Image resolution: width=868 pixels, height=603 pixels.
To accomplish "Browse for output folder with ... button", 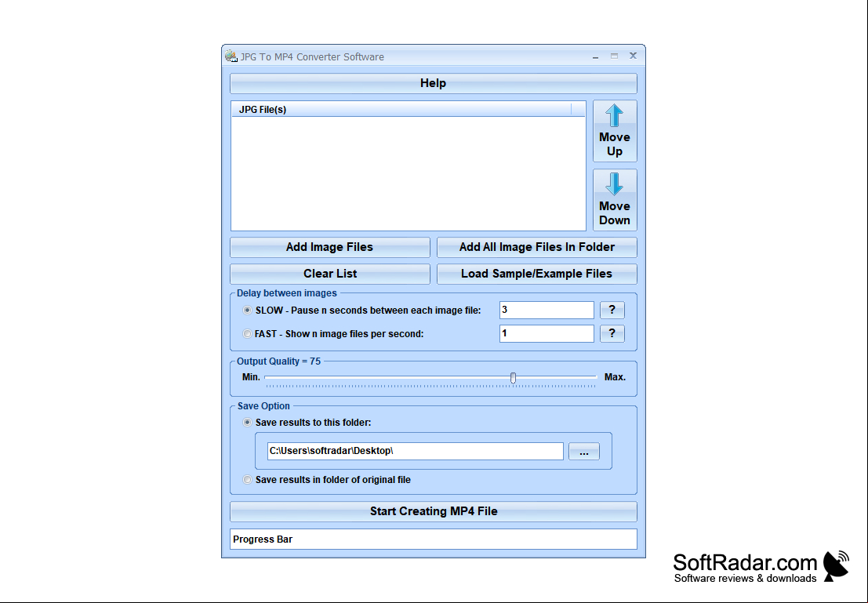I will [x=584, y=452].
